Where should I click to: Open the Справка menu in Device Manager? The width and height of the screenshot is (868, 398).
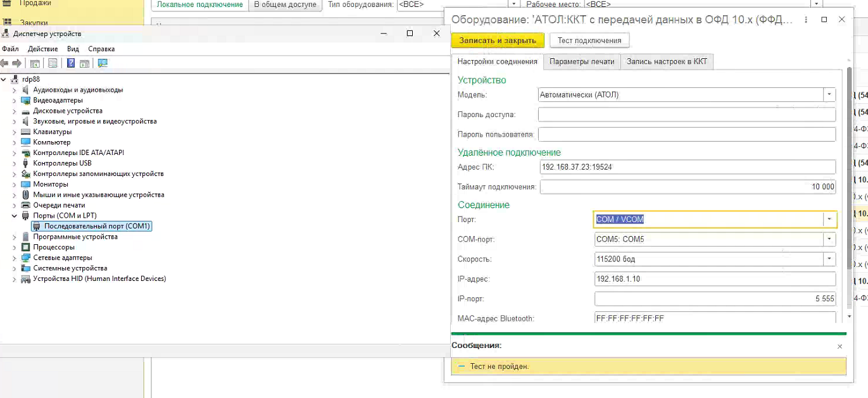click(101, 49)
